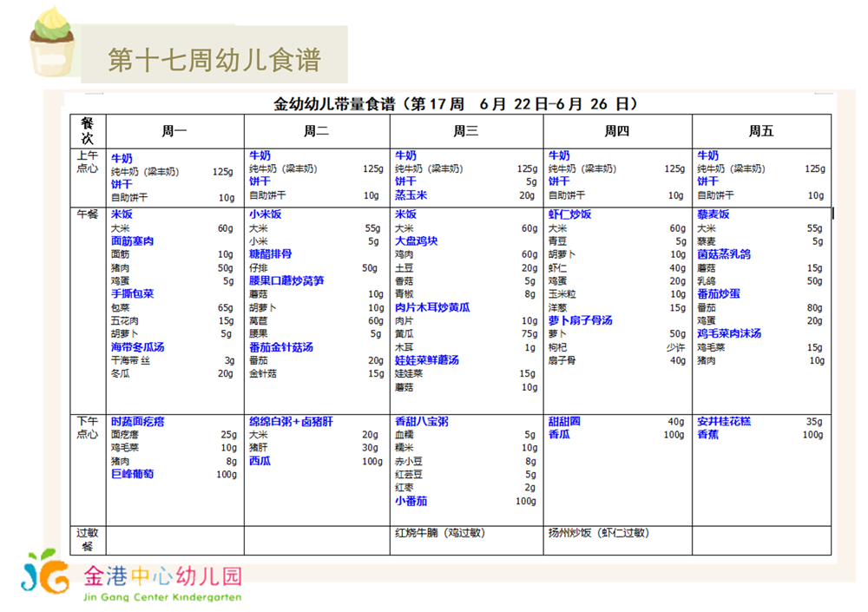Select the heading 第十七周幼儿食谱

[214, 60]
